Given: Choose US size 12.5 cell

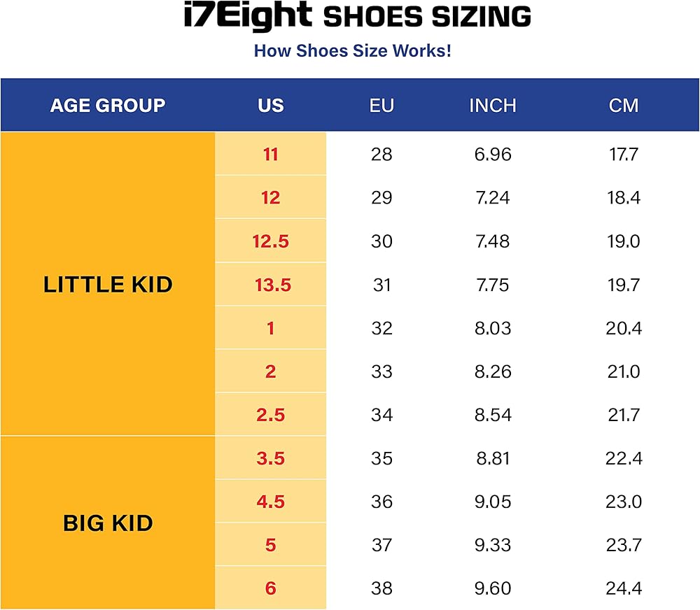Looking at the screenshot, I should coord(271,241).
